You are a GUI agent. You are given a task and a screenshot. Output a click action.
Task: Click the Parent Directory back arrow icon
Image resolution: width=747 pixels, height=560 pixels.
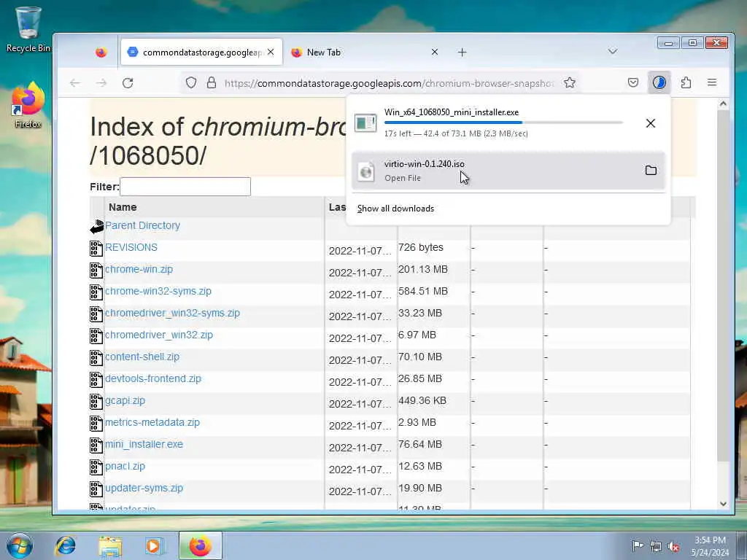coord(97,227)
